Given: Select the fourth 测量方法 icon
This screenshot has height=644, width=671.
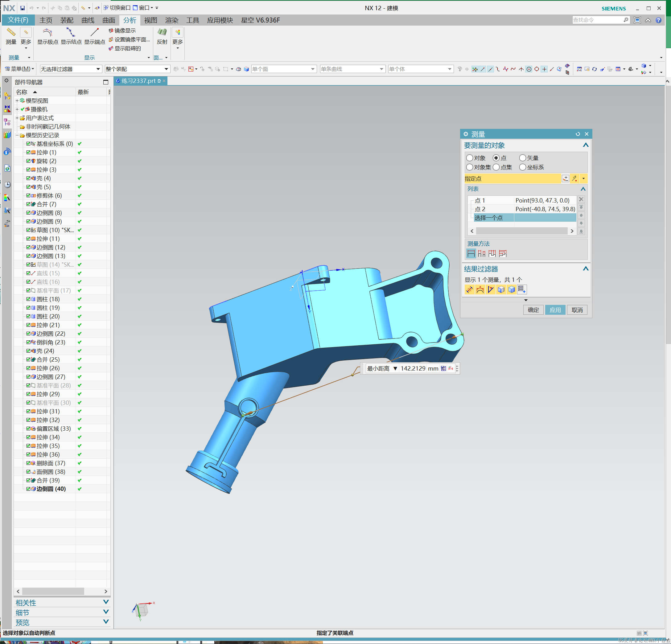Looking at the screenshot, I should 503,254.
